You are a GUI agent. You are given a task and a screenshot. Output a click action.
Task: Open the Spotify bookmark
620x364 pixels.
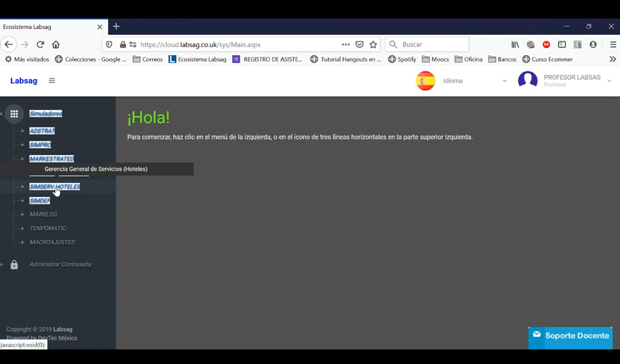[x=402, y=59]
